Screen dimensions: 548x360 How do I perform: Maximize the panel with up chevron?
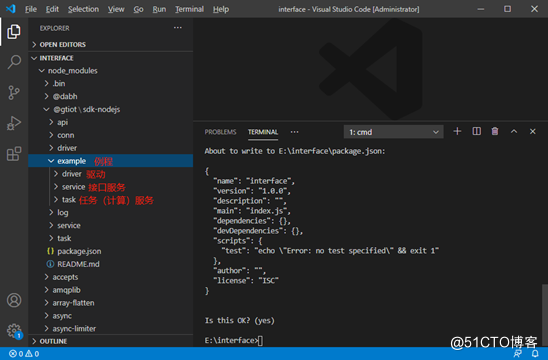pyautogui.click(x=514, y=131)
